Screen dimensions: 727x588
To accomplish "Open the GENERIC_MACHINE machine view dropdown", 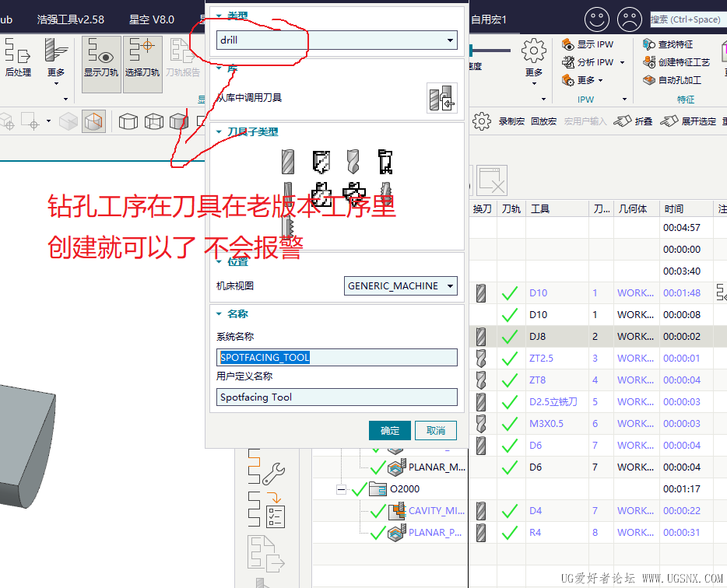I will tap(448, 285).
